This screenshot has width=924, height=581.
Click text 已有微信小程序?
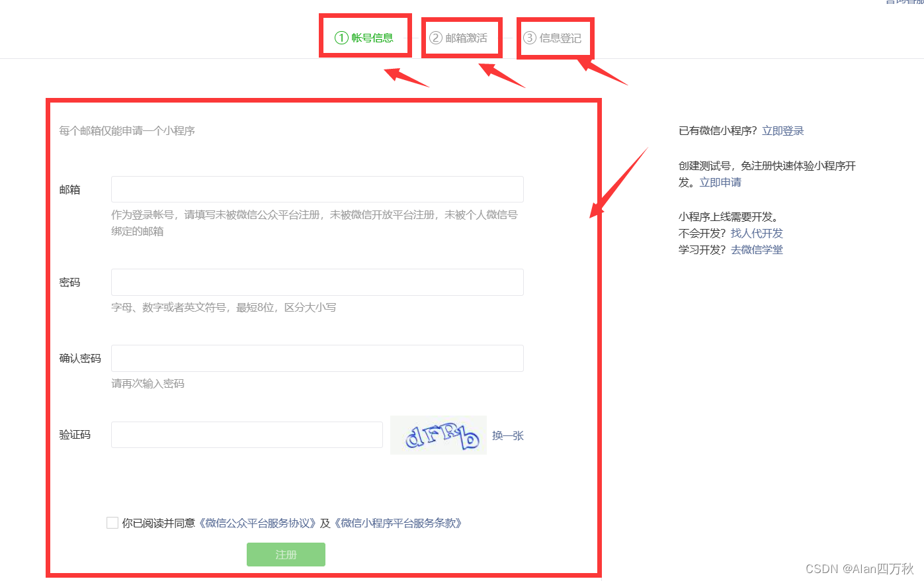[x=718, y=131]
